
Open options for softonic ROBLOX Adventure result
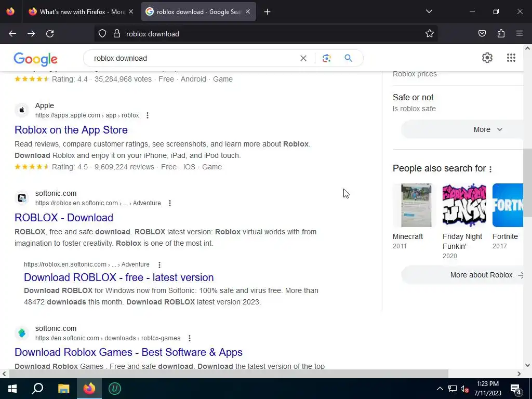(170, 203)
